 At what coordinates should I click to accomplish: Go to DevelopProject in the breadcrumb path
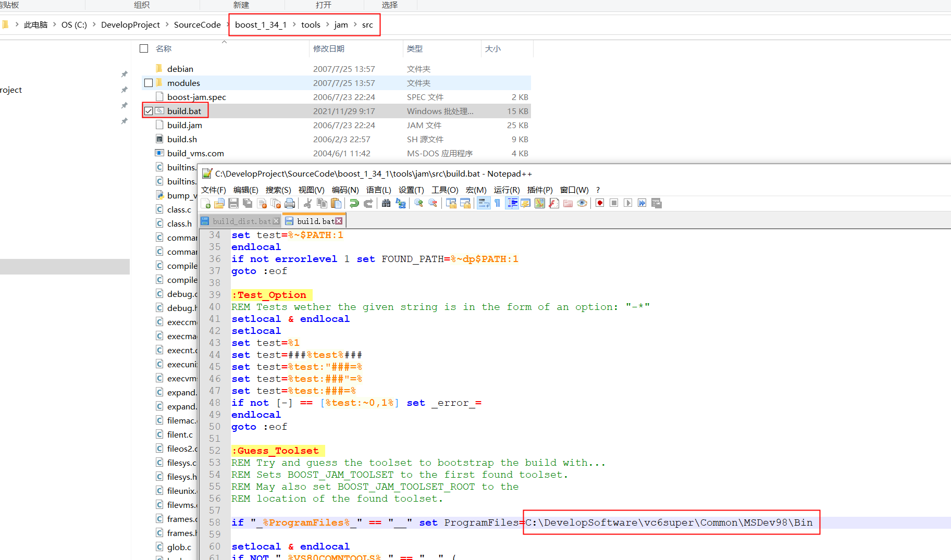pyautogui.click(x=130, y=24)
